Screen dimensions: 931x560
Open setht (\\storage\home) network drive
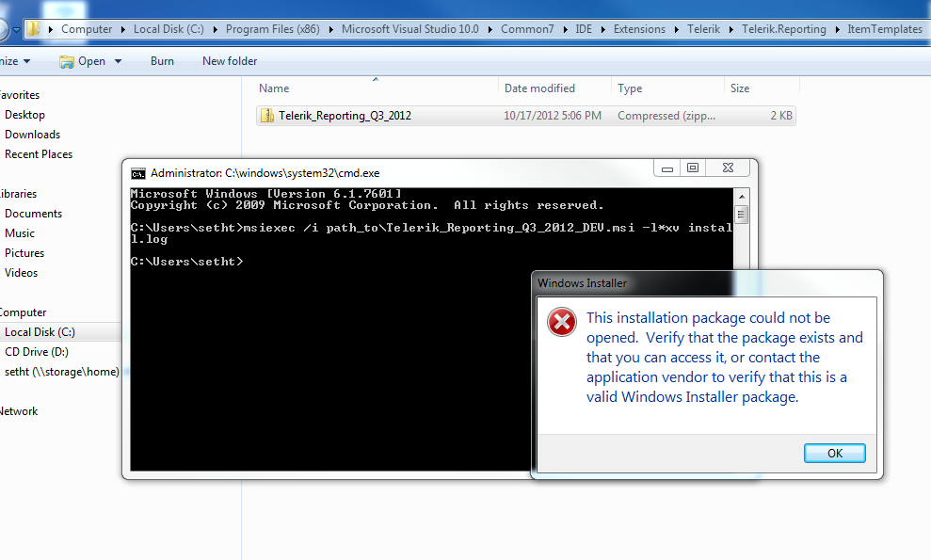[x=62, y=371]
